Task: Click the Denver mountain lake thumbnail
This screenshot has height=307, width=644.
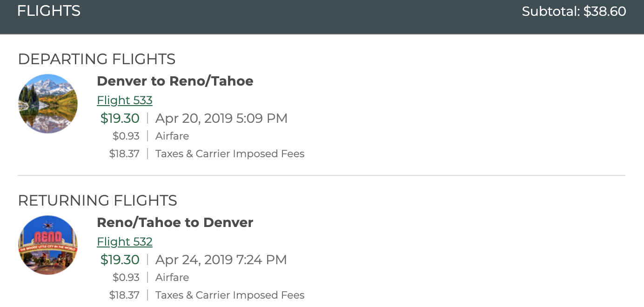Action: pos(48,104)
